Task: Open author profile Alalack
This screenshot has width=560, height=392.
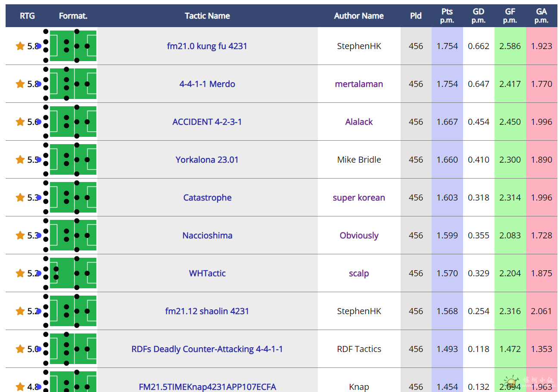Action: (x=359, y=122)
